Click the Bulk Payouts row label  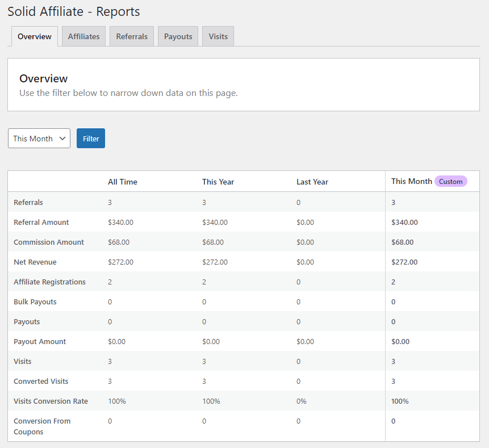click(35, 302)
